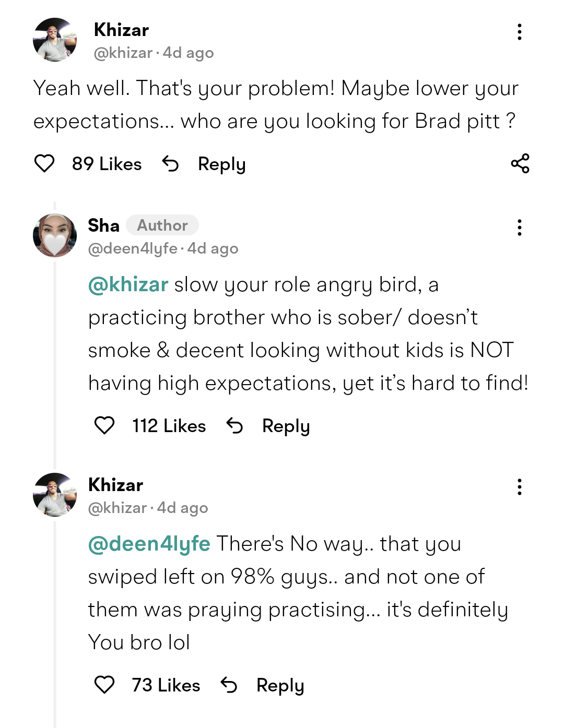
Task: Reply to Khizar's Brad Pitt comment
Action: [x=221, y=164]
